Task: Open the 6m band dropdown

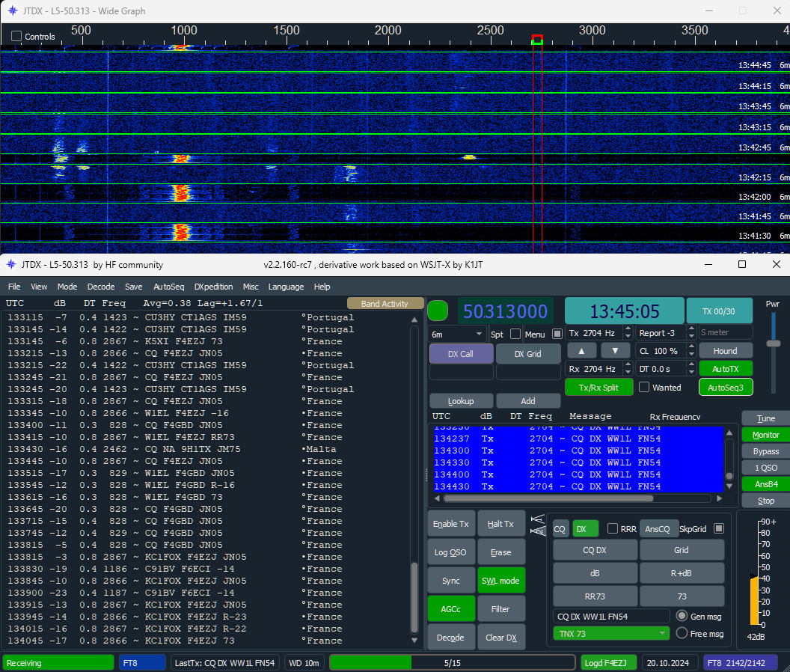Action: [x=458, y=334]
